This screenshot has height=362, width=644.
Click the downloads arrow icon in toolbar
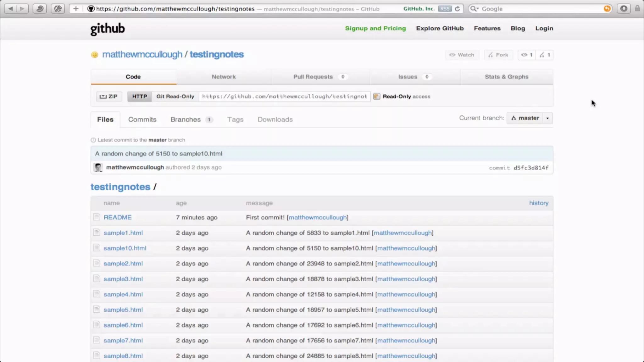pyautogui.click(x=624, y=8)
